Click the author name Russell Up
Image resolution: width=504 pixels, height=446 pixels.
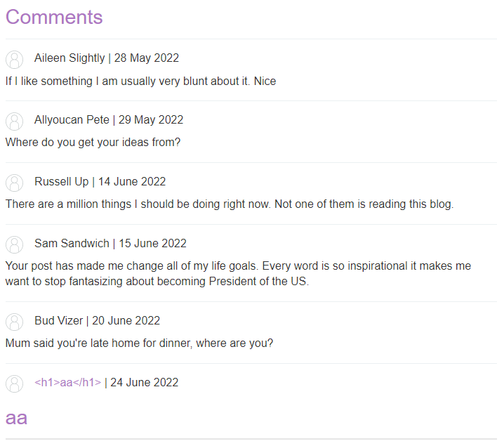click(x=61, y=182)
